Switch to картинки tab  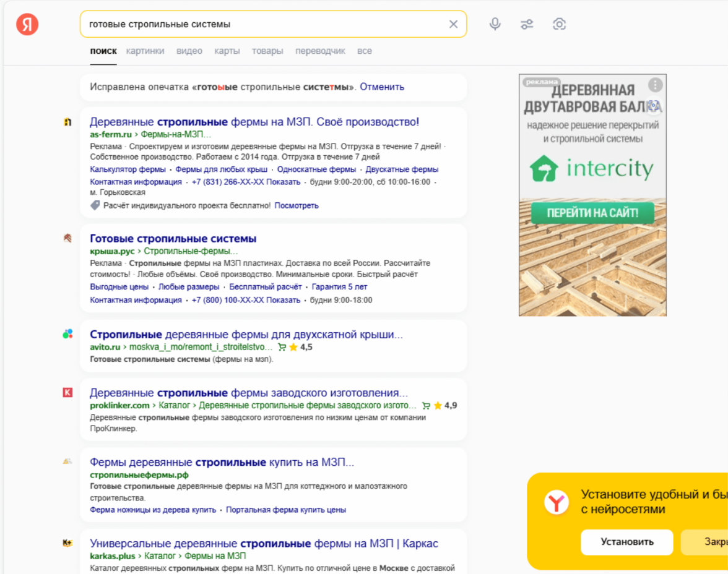coord(145,51)
